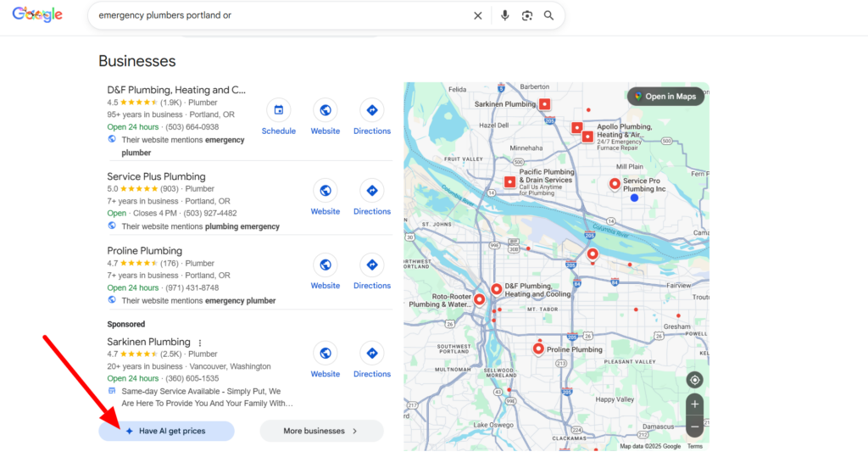Viewport: 868px width, 474px height.
Task: Click phone number (503) 927-4482
Action: (210, 213)
